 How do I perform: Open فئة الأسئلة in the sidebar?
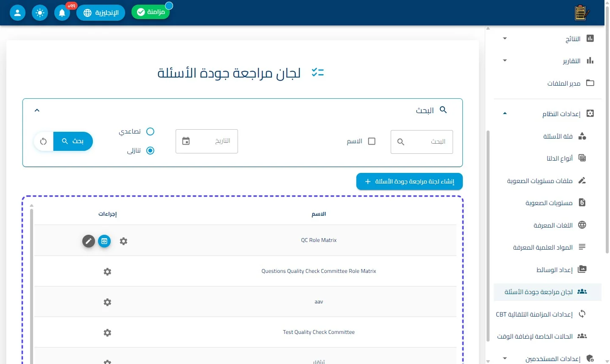click(548, 136)
